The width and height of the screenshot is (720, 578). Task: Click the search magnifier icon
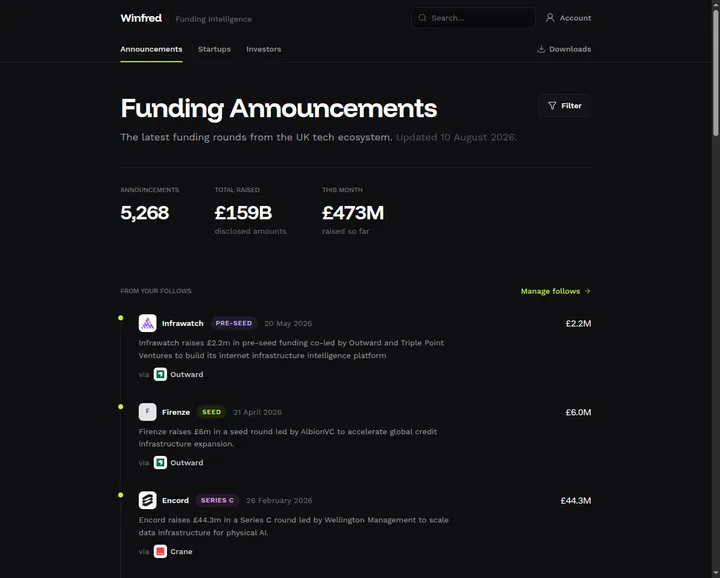pos(422,18)
